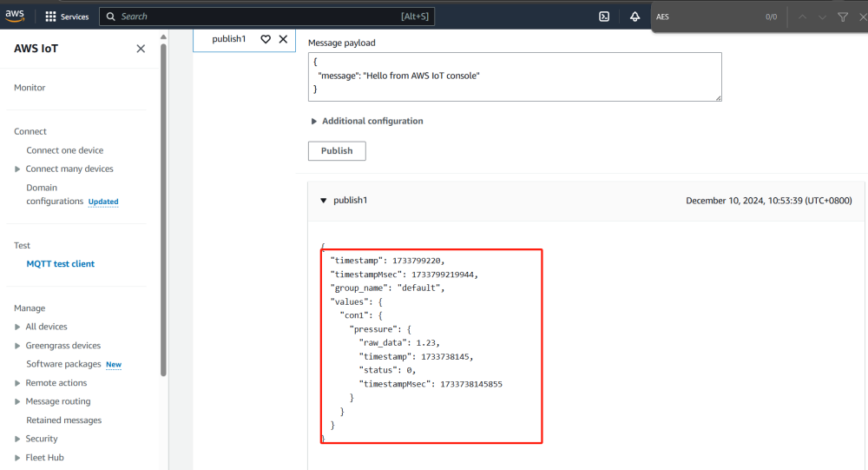The height and width of the screenshot is (470, 868).
Task: Click the "status": 0 line
Action: [x=387, y=370]
